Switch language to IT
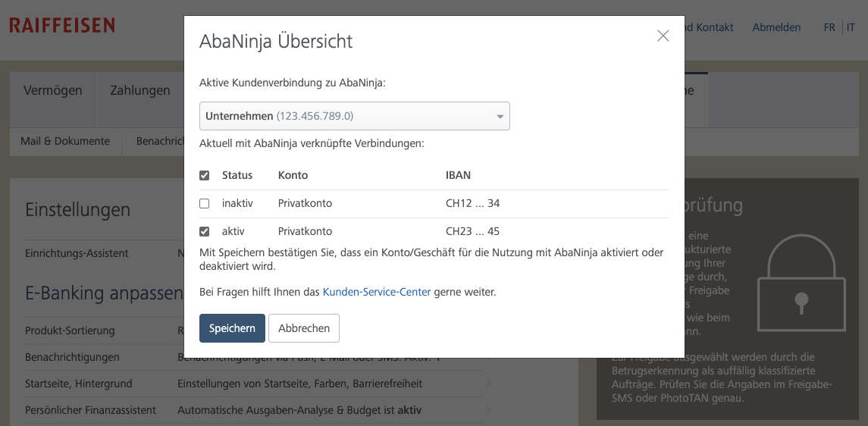This screenshot has width=868, height=426. (x=851, y=27)
